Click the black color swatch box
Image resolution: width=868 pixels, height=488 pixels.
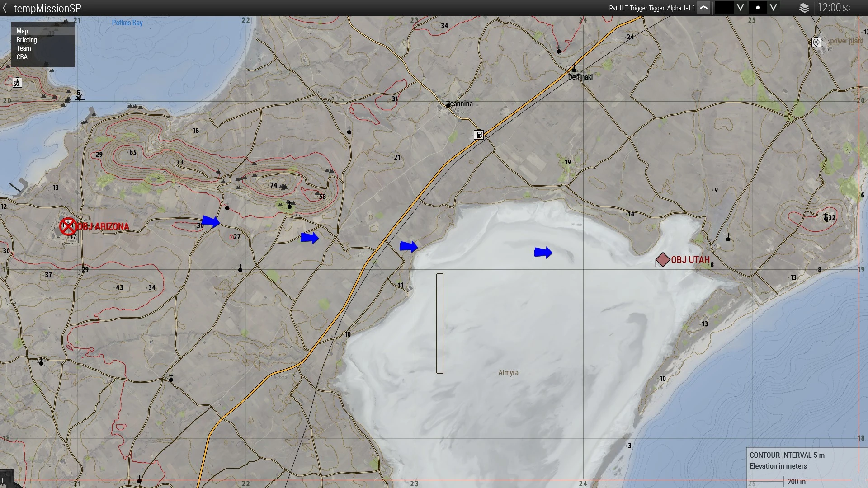point(724,8)
